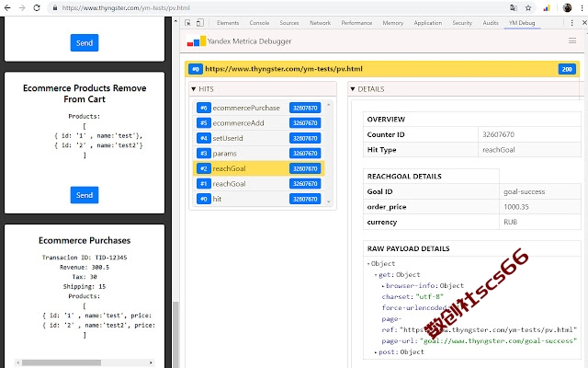Toggle device toolbar icon in DevTools
The height and width of the screenshot is (368, 588).
tap(200, 23)
